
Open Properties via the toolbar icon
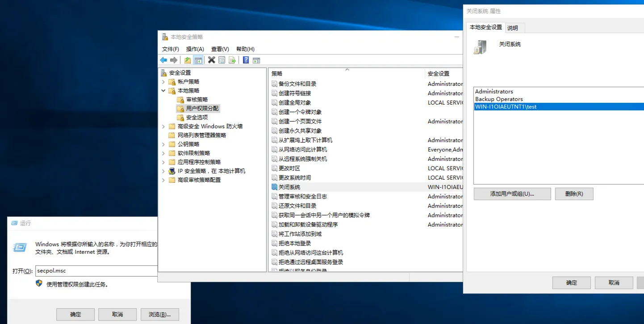click(x=222, y=60)
